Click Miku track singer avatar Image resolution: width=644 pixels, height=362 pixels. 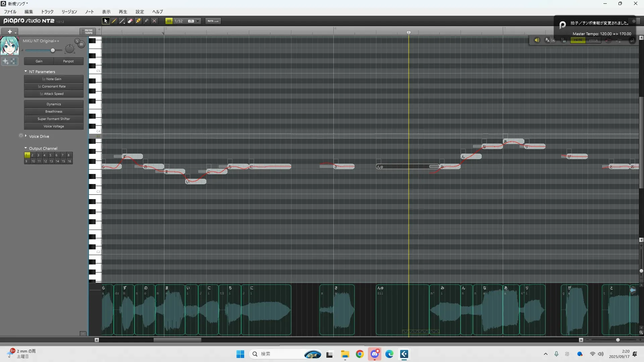point(9,46)
